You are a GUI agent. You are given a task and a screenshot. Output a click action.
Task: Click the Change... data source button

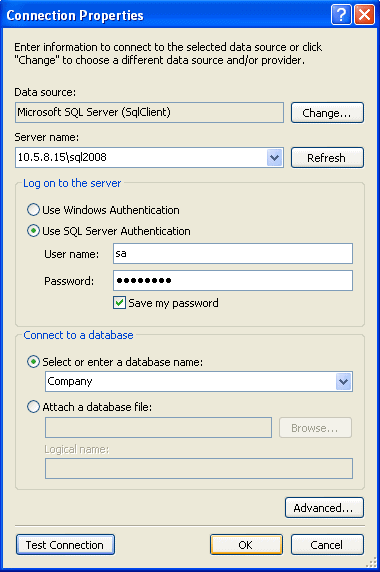pyautogui.click(x=327, y=113)
